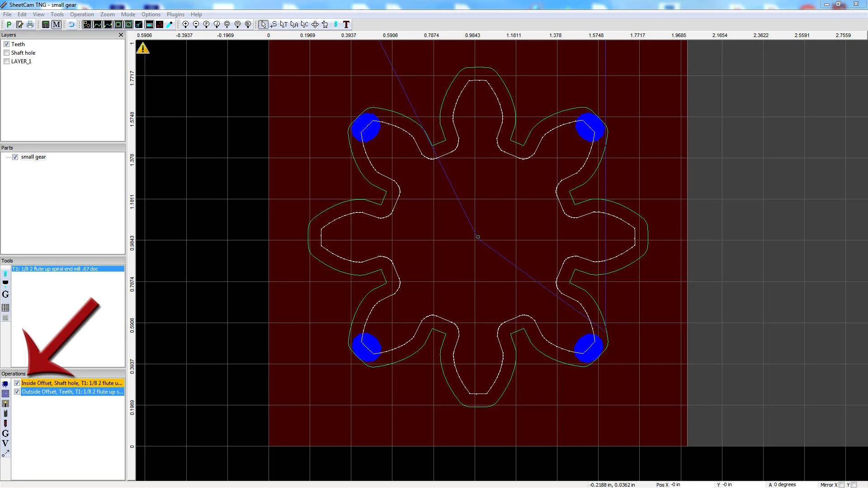This screenshot has width=868, height=488.
Task: Select the move part crossed-arrows tool
Action: 315,24
